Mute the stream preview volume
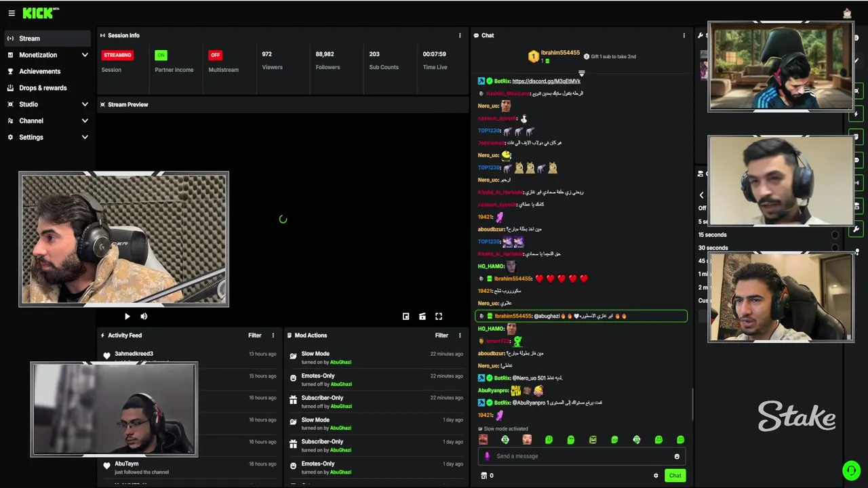The image size is (868, 488). click(x=144, y=317)
